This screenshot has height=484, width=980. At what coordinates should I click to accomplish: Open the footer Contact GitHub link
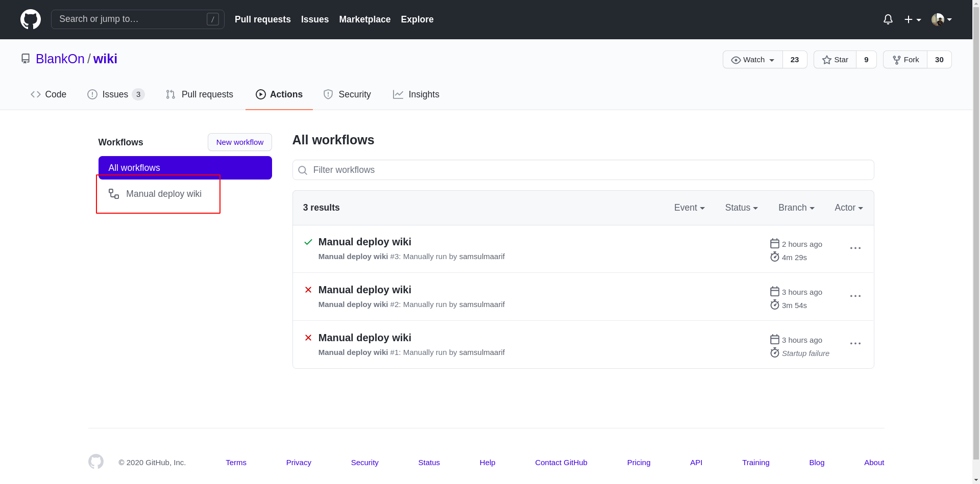561,463
